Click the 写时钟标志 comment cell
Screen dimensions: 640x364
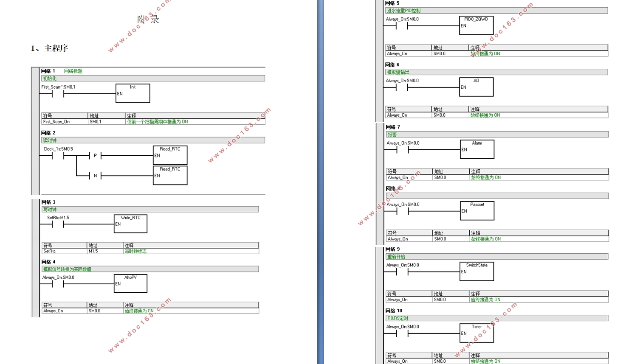tap(191, 251)
